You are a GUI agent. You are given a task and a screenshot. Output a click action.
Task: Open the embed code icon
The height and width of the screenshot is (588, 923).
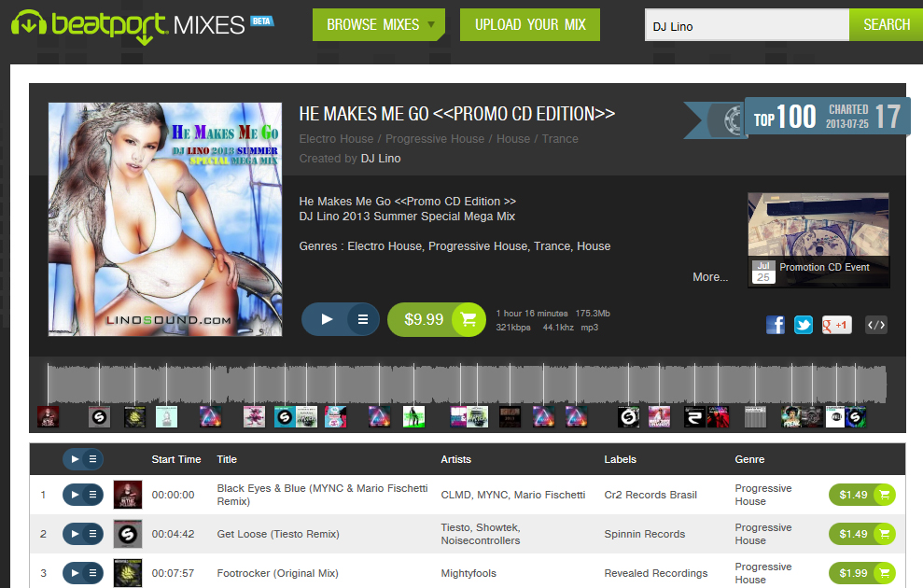(x=876, y=325)
